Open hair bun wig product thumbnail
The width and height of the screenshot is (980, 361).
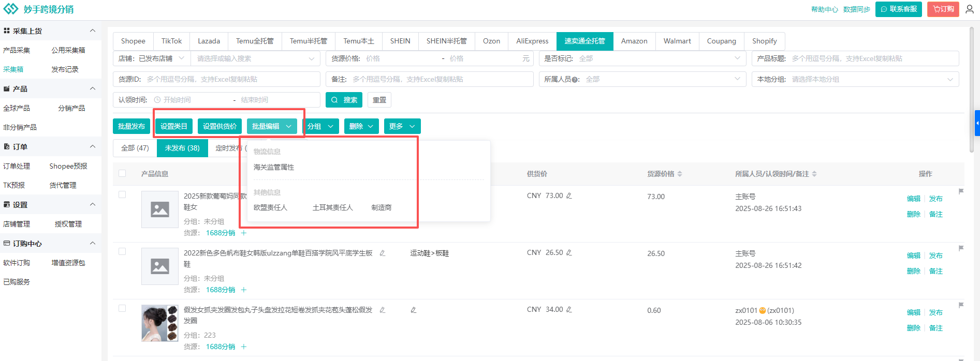click(x=159, y=323)
